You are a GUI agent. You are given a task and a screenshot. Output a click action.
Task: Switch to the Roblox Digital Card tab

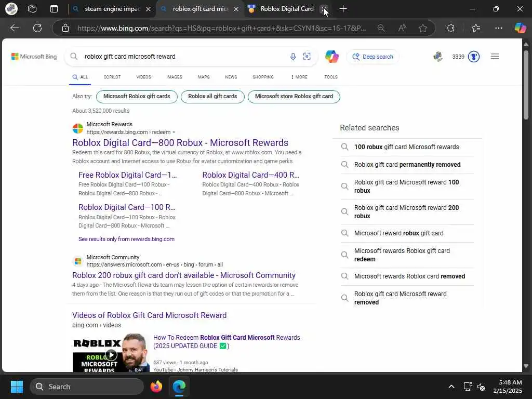pos(287,9)
